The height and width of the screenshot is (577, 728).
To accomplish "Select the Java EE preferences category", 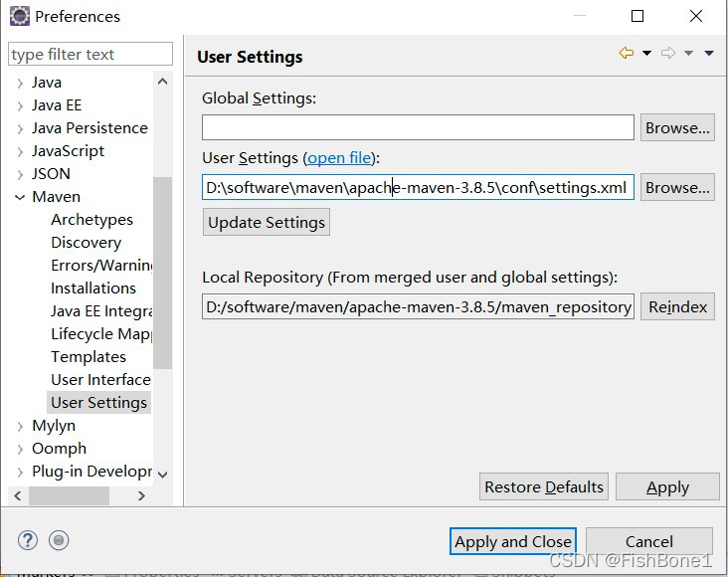I will tap(57, 105).
